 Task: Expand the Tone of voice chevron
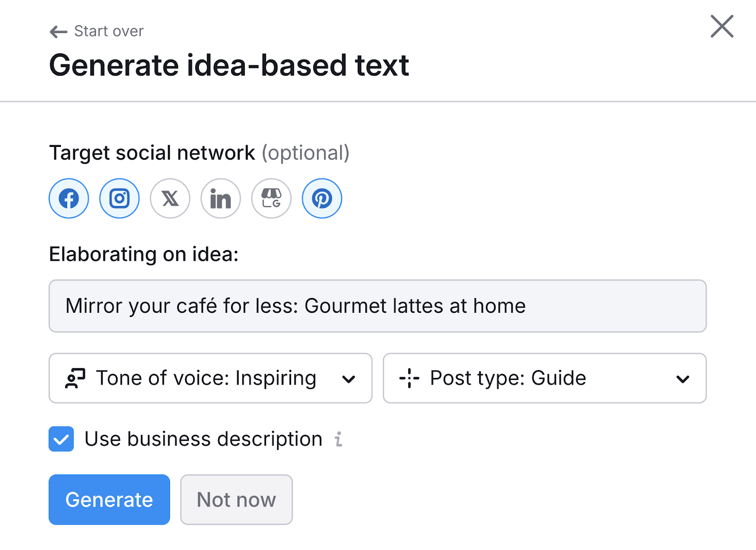(349, 378)
